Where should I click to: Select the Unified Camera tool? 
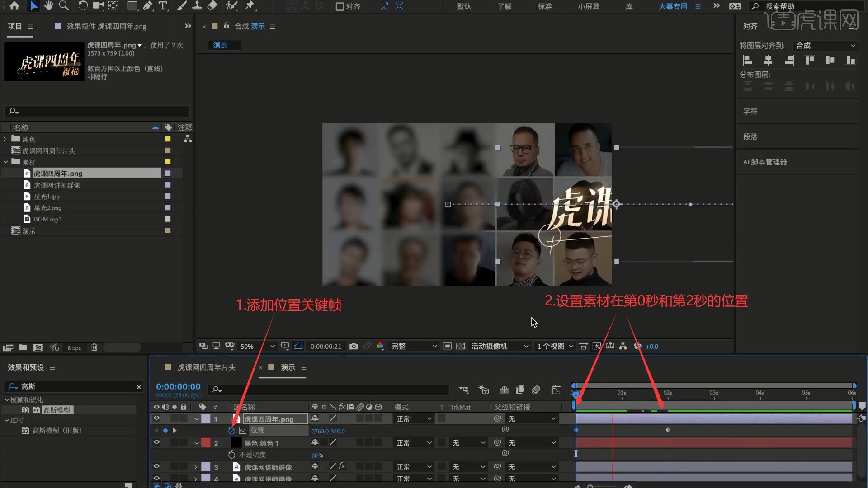pyautogui.click(x=98, y=6)
